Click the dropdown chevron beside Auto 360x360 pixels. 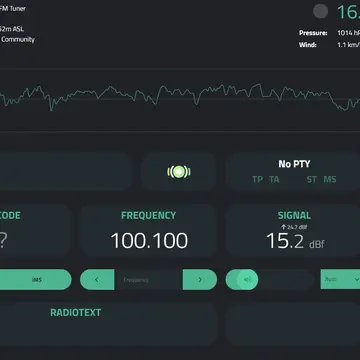pyautogui.click(x=357, y=279)
